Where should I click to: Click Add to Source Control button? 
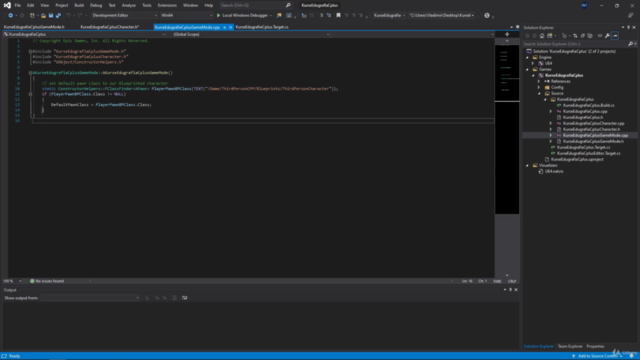click(597, 356)
